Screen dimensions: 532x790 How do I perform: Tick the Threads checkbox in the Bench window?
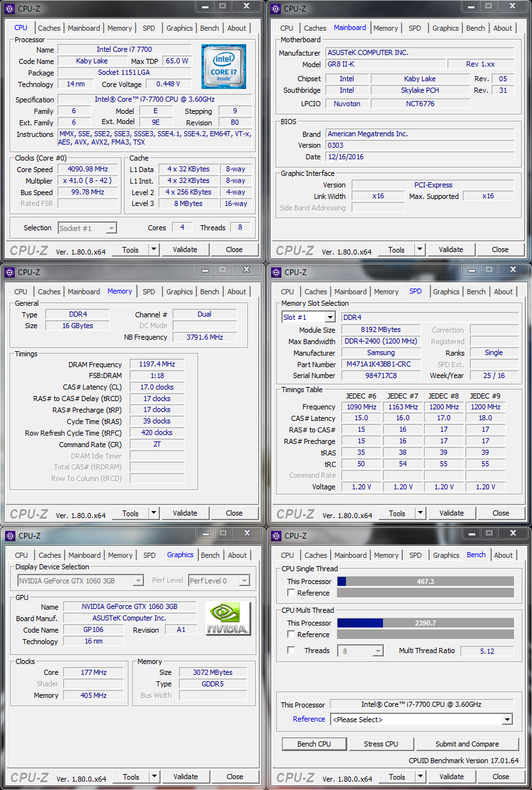tap(292, 651)
